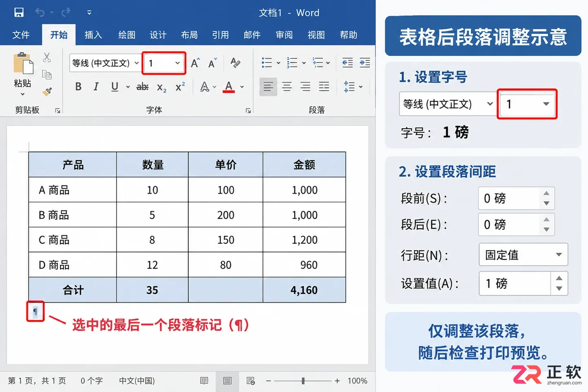Image resolution: width=588 pixels, height=392 pixels.
Task: Click the zoom slider handle
Action: coord(303,381)
